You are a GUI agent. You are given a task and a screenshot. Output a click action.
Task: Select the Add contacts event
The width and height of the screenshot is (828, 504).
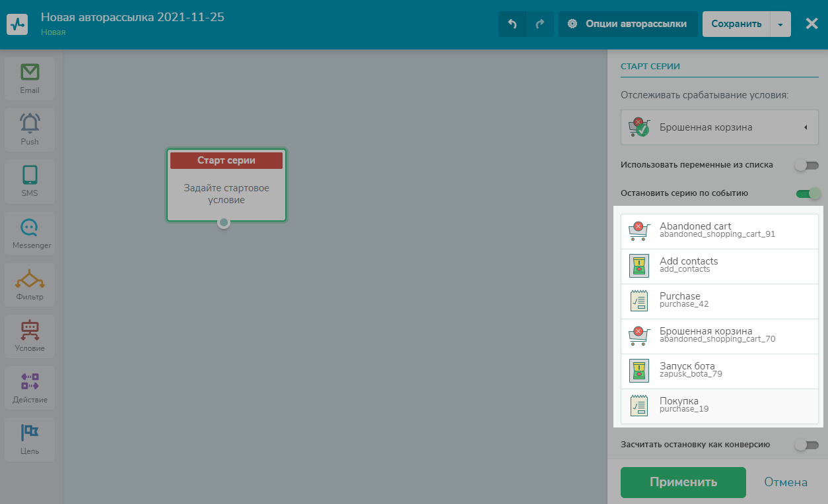click(x=720, y=267)
